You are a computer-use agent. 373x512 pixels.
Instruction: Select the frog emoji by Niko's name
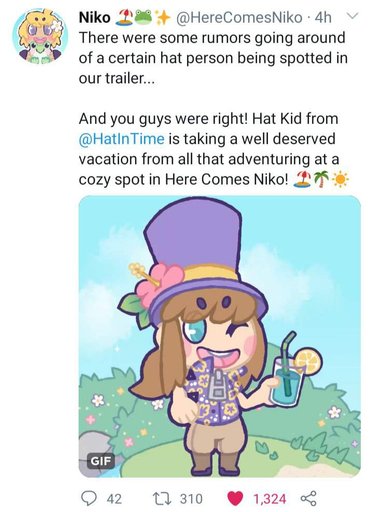(144, 18)
